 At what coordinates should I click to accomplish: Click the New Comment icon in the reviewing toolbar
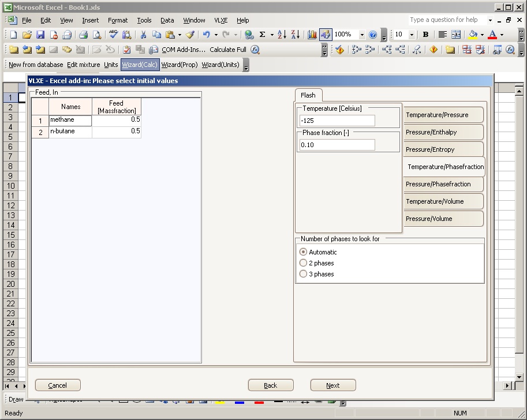pyautogui.click(x=14, y=50)
